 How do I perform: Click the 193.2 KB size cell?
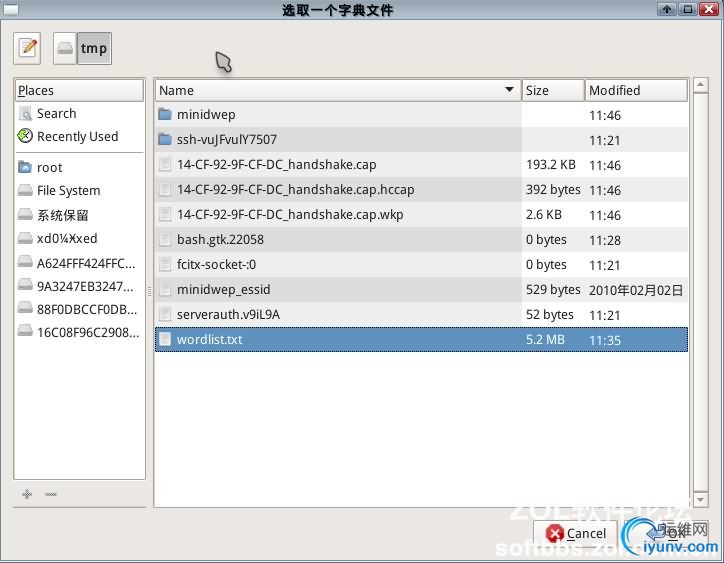551,164
